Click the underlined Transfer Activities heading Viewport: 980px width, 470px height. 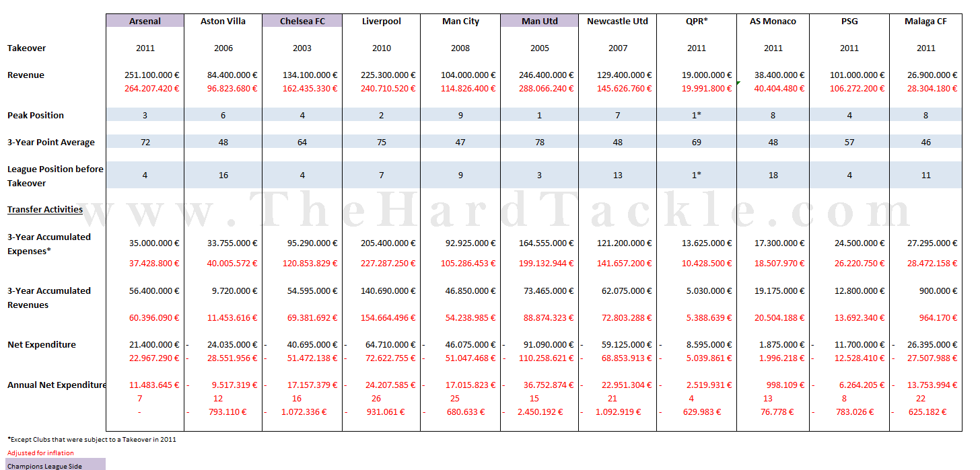click(x=45, y=209)
